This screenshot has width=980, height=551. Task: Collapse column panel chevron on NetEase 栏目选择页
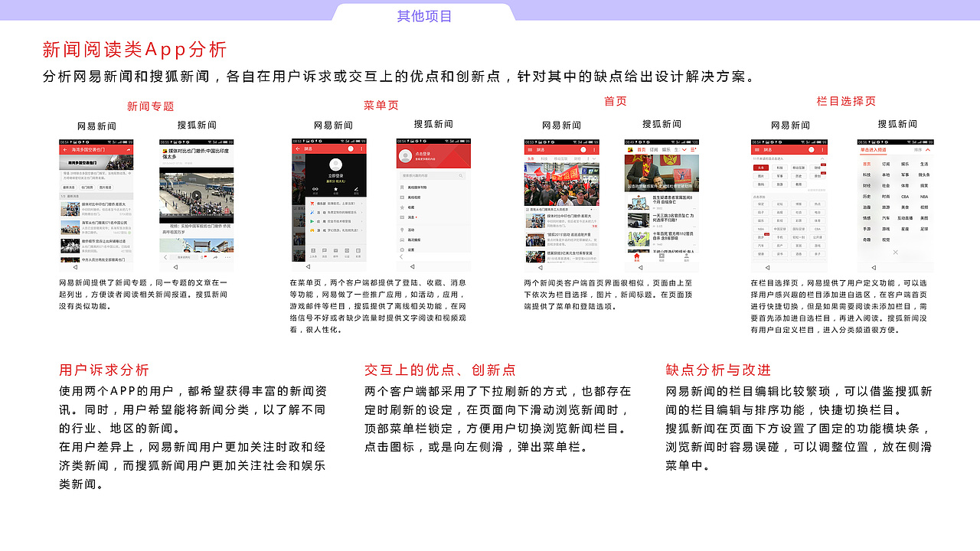pos(822,158)
